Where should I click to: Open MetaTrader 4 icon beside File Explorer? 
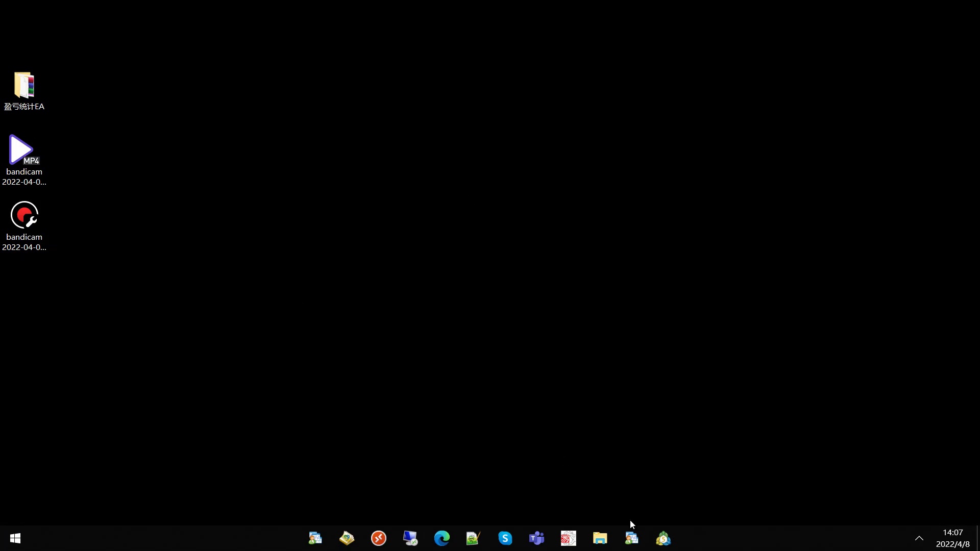[x=631, y=538]
